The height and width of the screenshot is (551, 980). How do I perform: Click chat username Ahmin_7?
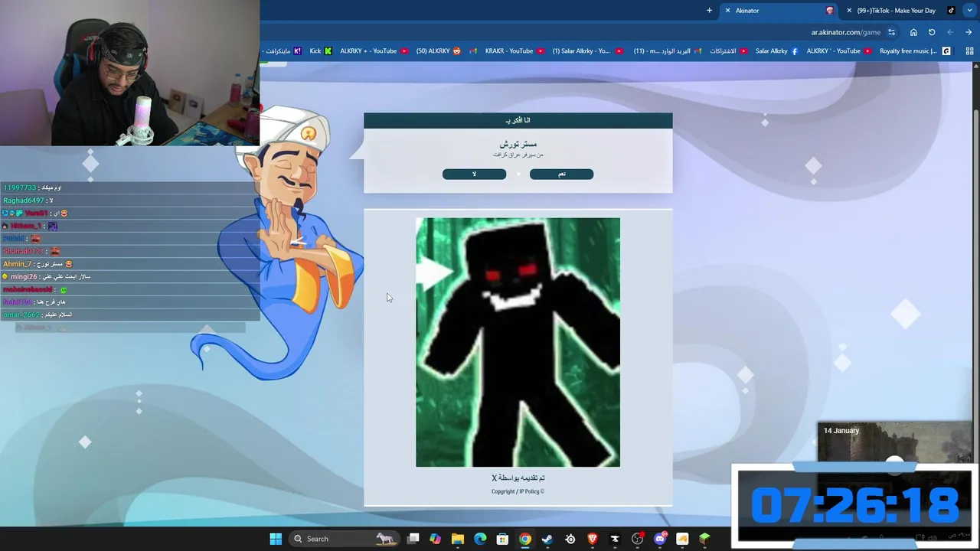click(x=18, y=264)
